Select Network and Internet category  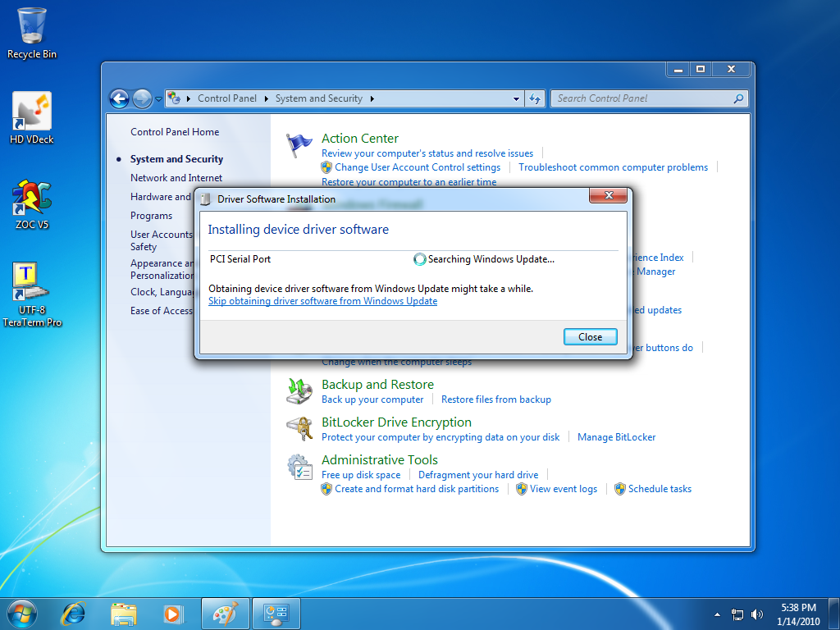tap(176, 178)
